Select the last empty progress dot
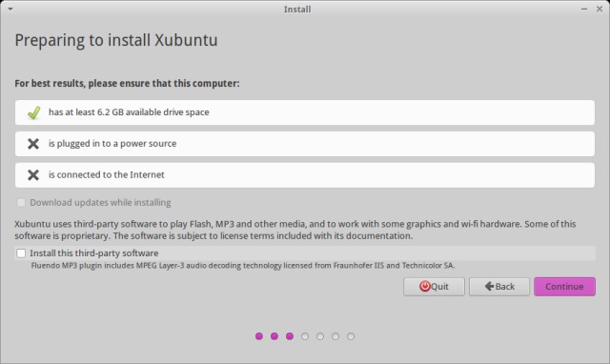Viewport: 610px width, 364px height. click(351, 336)
